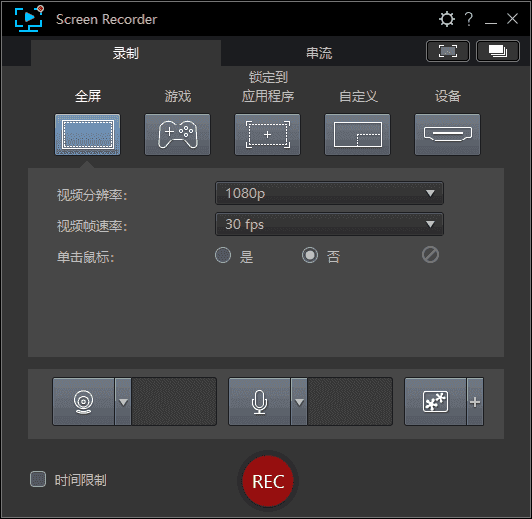Open the 视频帧速率 30 fps dropdown
Screen dimensions: 532x519
coord(329,224)
